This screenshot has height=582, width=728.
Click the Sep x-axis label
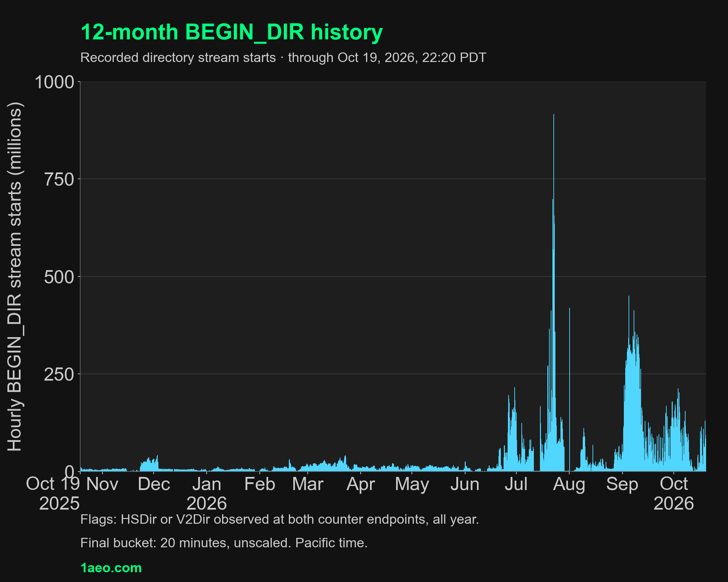click(x=622, y=485)
